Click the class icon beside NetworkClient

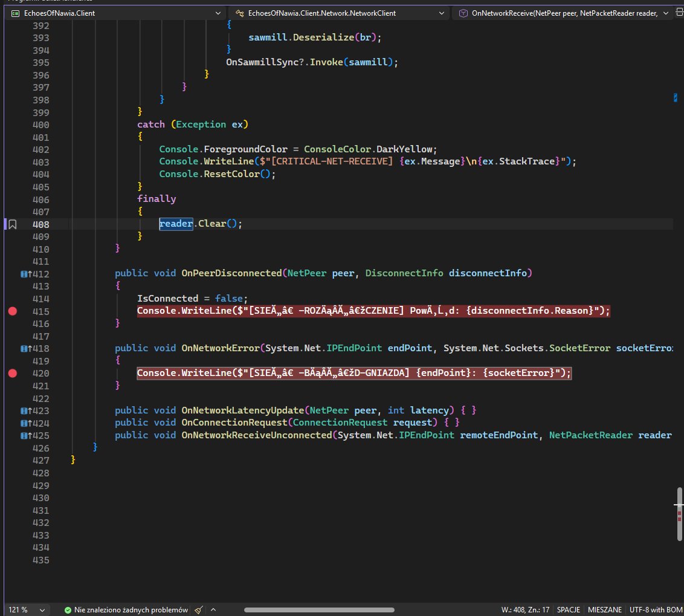tap(239, 13)
